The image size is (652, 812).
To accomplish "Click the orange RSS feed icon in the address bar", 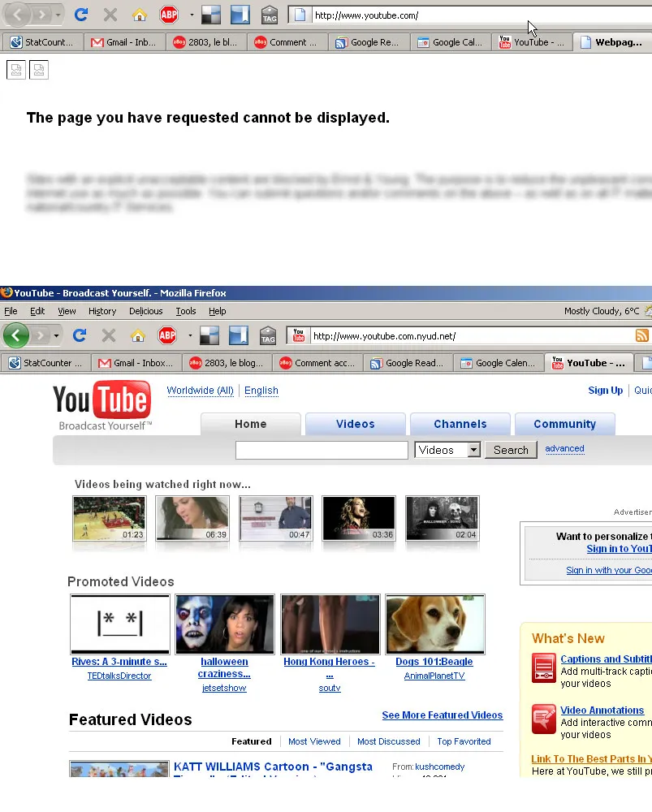I will tap(642, 335).
